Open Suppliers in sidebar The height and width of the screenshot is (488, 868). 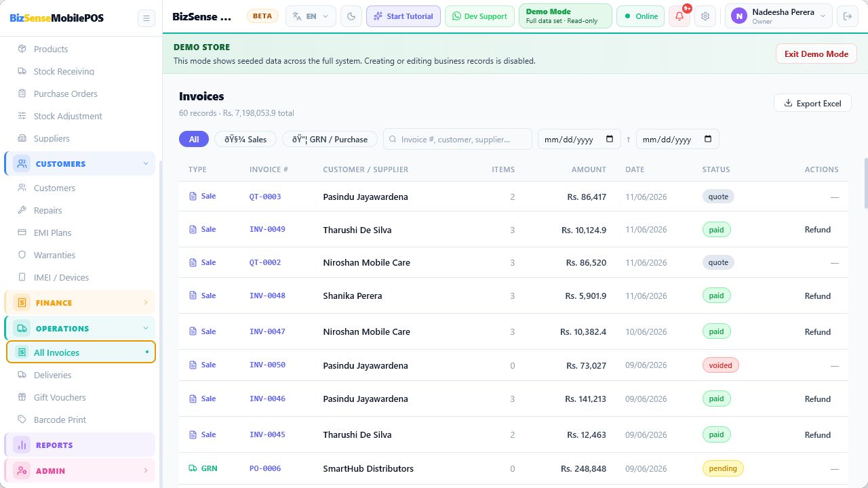[52, 138]
